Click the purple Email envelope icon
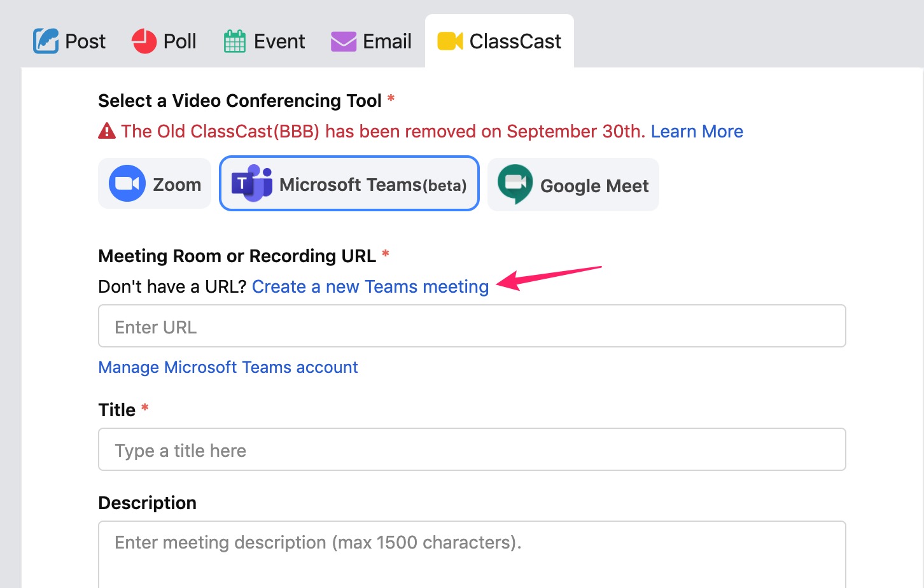 [344, 42]
